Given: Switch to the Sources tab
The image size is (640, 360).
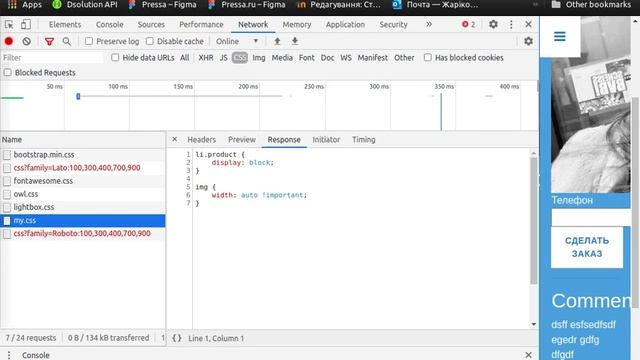Looking at the screenshot, I should 151,24.
